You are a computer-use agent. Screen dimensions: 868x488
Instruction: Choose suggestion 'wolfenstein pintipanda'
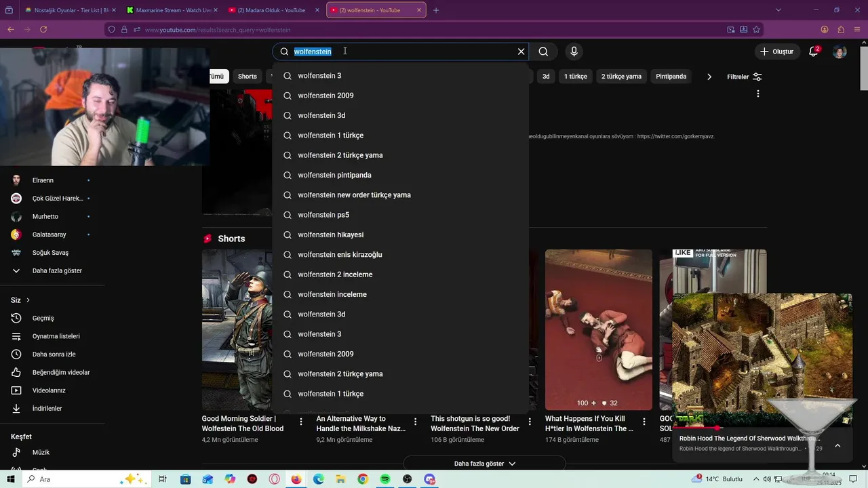pos(400,175)
